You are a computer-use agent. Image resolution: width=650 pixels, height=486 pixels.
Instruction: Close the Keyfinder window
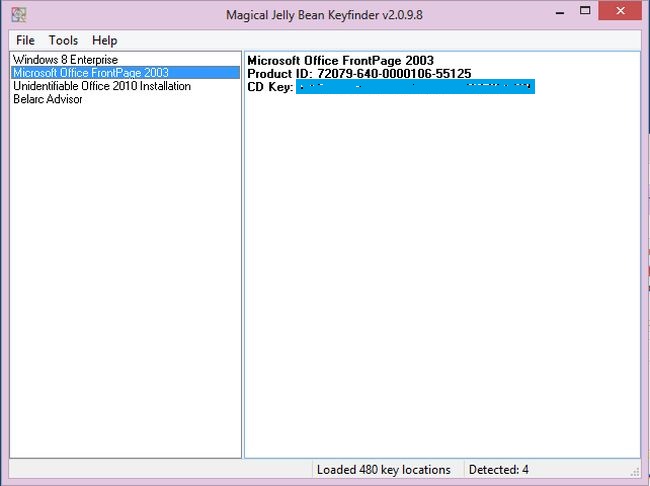pyautogui.click(x=620, y=11)
